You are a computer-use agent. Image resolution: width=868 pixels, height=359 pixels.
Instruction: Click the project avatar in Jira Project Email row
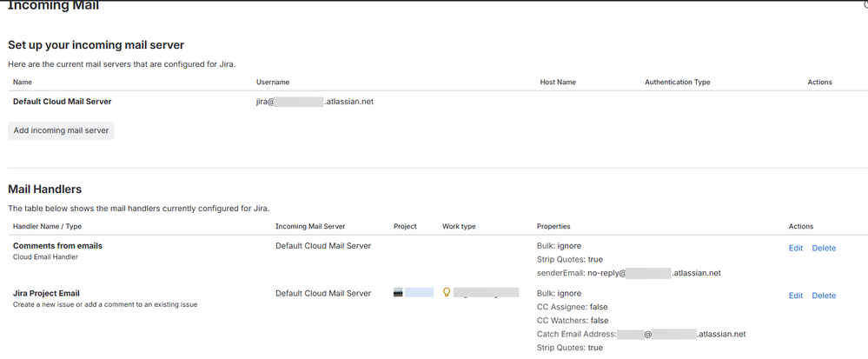[398, 293]
